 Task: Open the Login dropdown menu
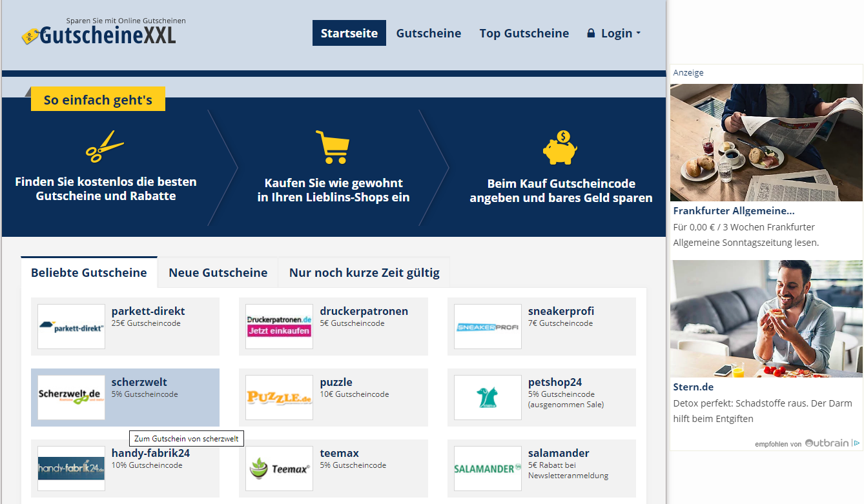[x=613, y=34]
